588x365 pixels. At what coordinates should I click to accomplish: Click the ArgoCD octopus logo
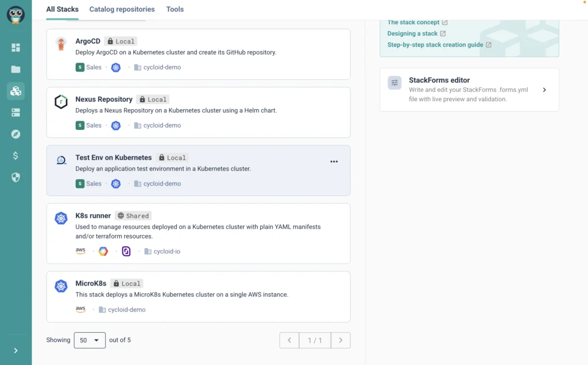coord(61,44)
